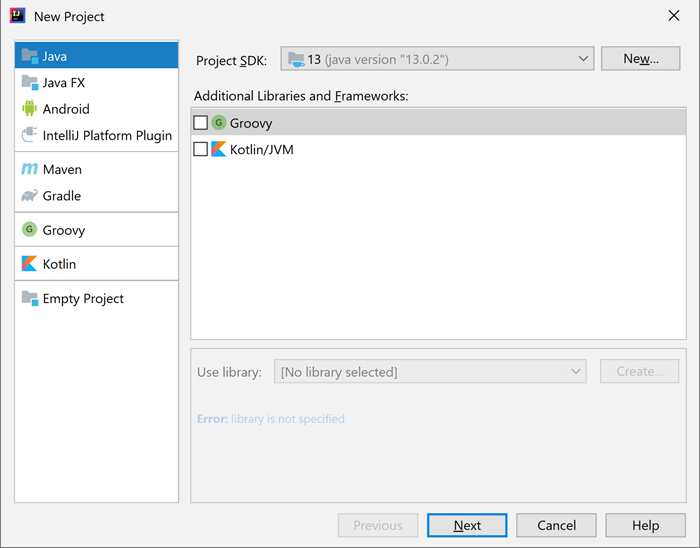Open Help for New Project
The height and width of the screenshot is (548, 700).
click(x=645, y=525)
